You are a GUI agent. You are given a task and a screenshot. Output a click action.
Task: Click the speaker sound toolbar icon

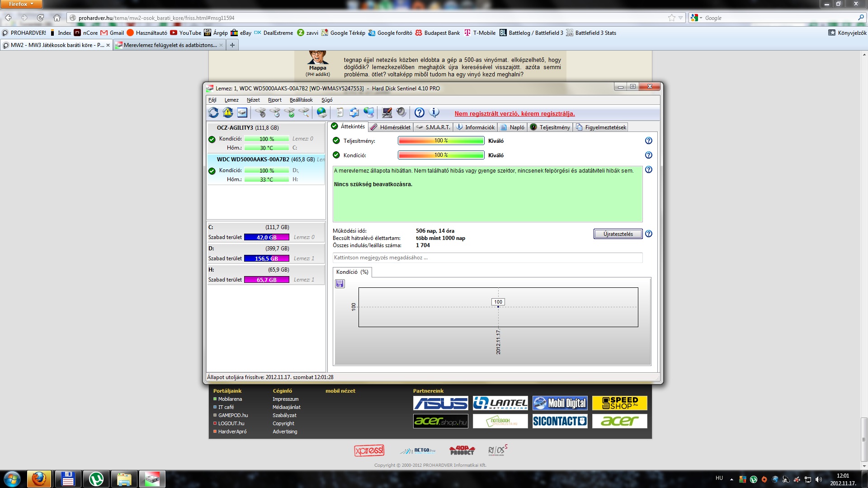coord(401,113)
